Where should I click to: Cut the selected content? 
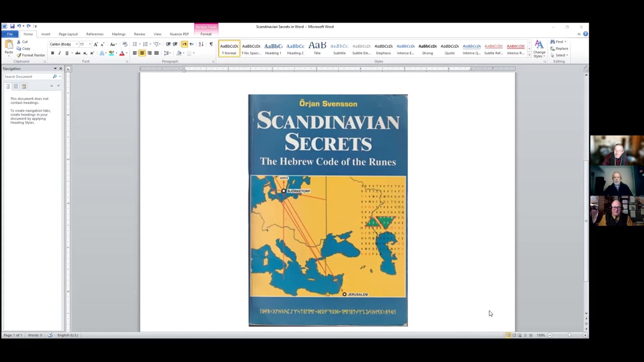pos(22,42)
